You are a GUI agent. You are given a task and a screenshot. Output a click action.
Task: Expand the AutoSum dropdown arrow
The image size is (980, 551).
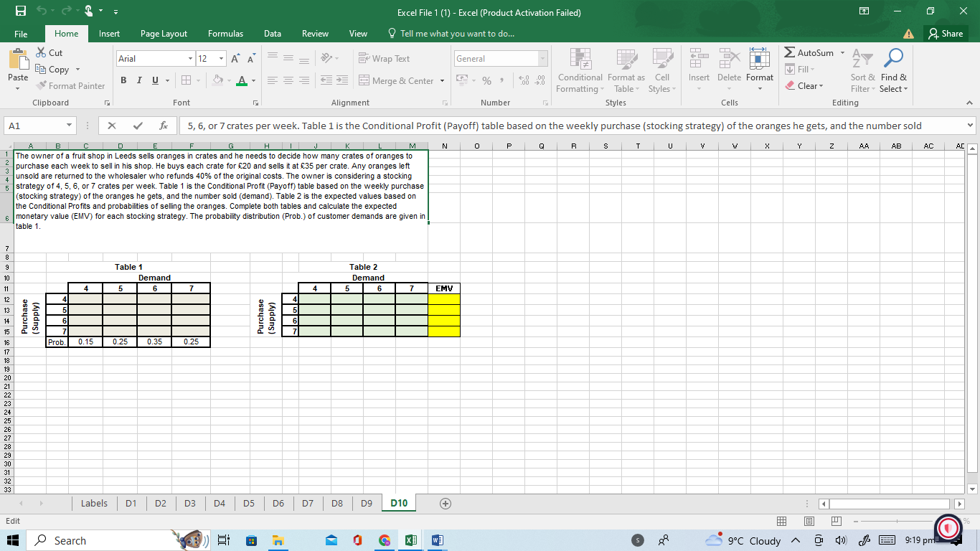pos(843,53)
